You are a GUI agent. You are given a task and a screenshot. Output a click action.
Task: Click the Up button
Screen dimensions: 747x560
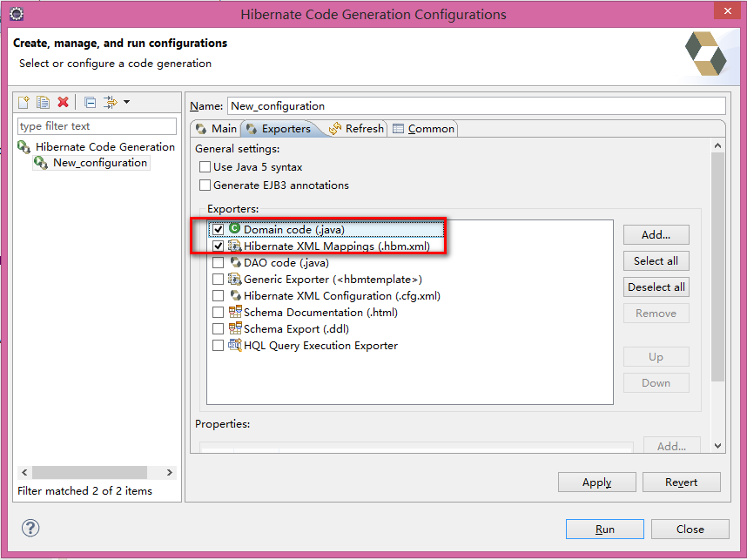pos(656,356)
